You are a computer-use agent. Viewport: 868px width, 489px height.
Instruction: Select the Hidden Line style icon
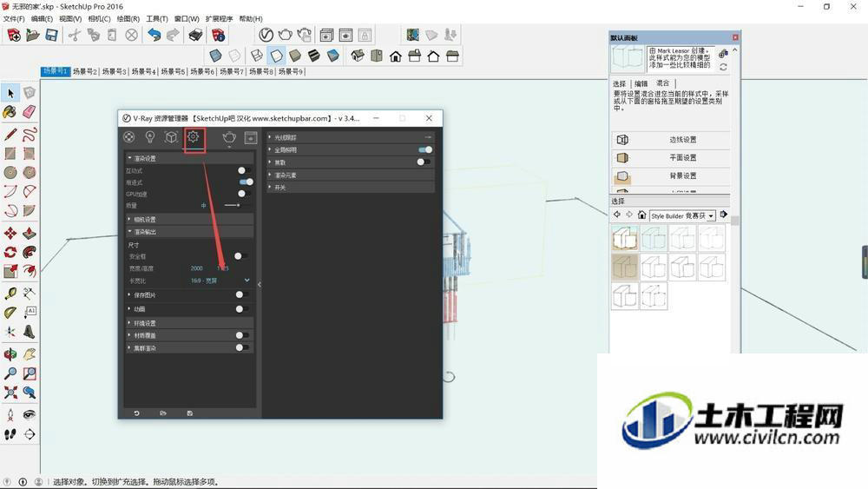click(x=276, y=56)
